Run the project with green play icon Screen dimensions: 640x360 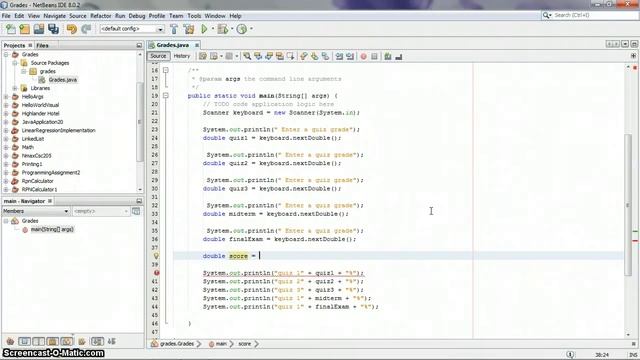click(204, 29)
